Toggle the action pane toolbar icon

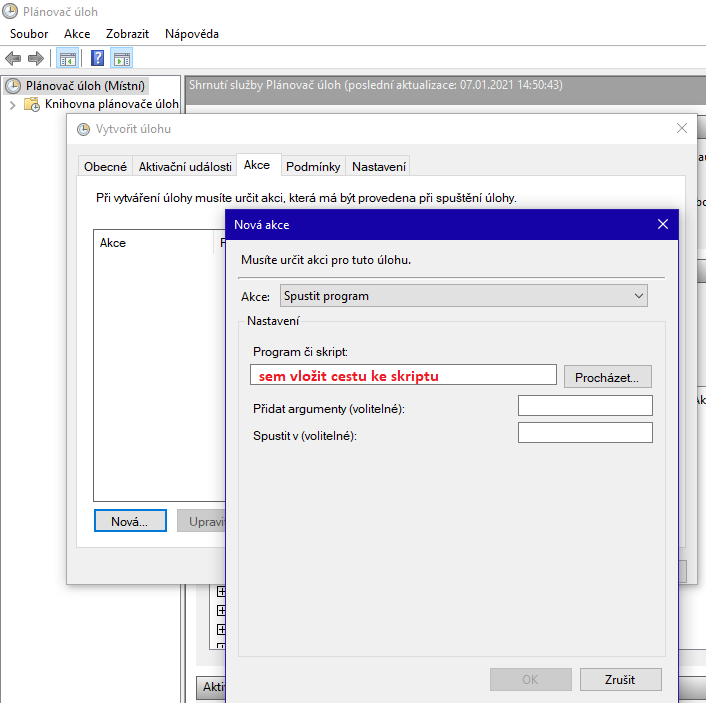click(x=122, y=58)
